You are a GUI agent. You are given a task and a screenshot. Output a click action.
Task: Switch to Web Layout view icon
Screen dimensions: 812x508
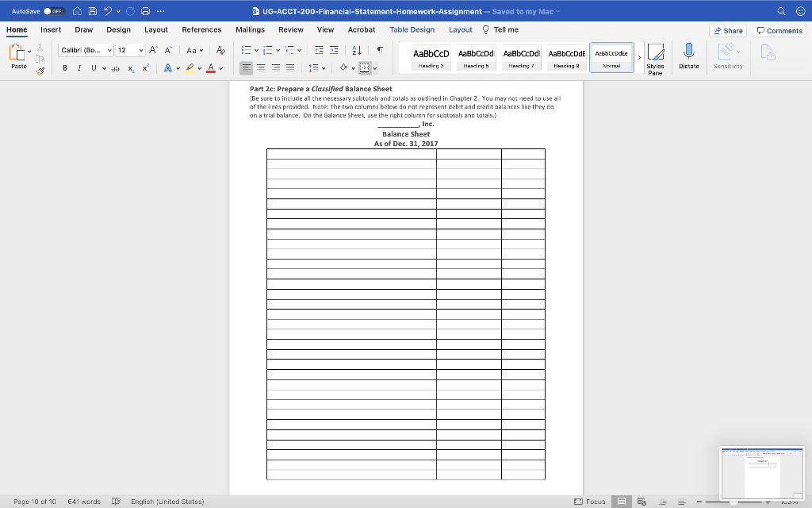(x=642, y=502)
